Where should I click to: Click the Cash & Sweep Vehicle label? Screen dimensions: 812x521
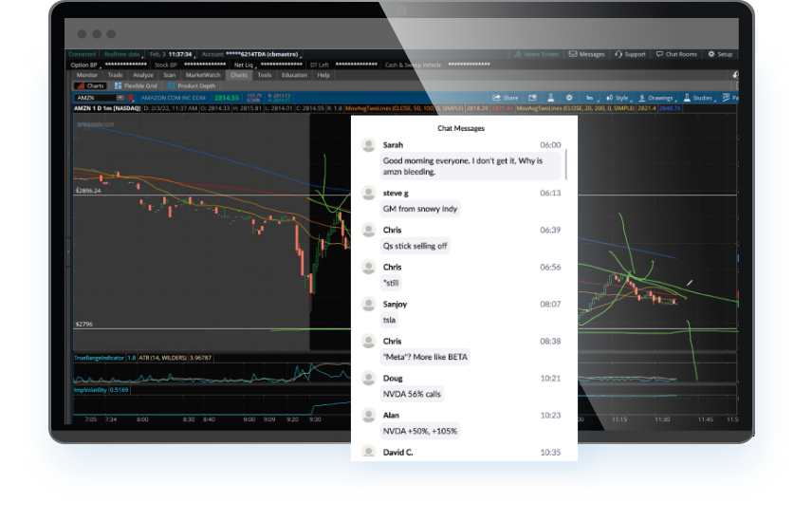(413, 65)
